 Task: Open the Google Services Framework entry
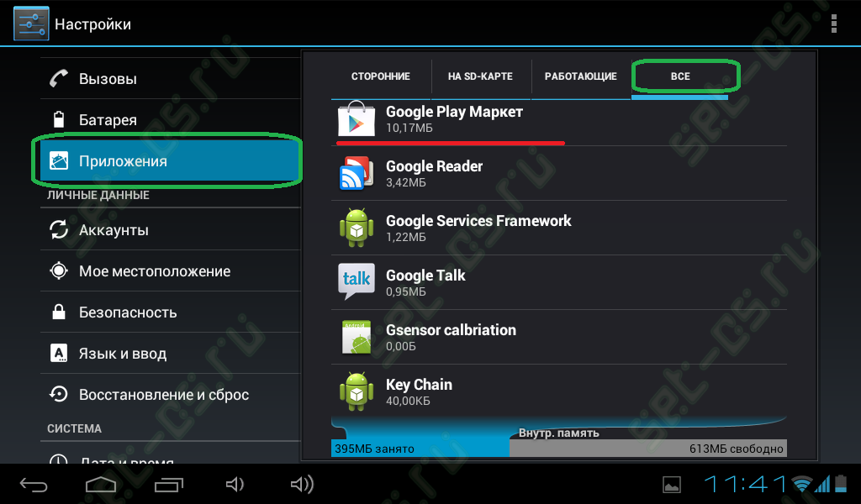[x=559, y=228]
